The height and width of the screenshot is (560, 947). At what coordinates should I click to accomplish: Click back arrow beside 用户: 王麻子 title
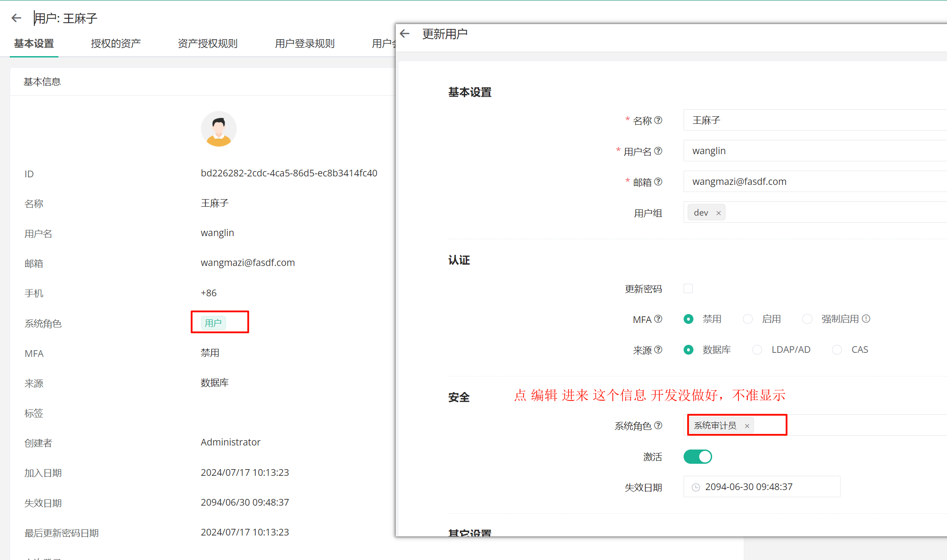pos(16,18)
